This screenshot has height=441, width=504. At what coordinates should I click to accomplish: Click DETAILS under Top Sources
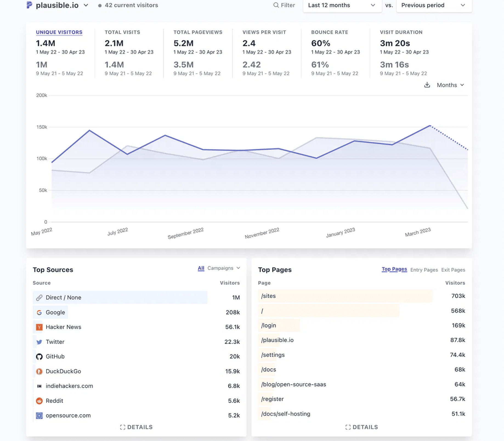[x=136, y=427]
